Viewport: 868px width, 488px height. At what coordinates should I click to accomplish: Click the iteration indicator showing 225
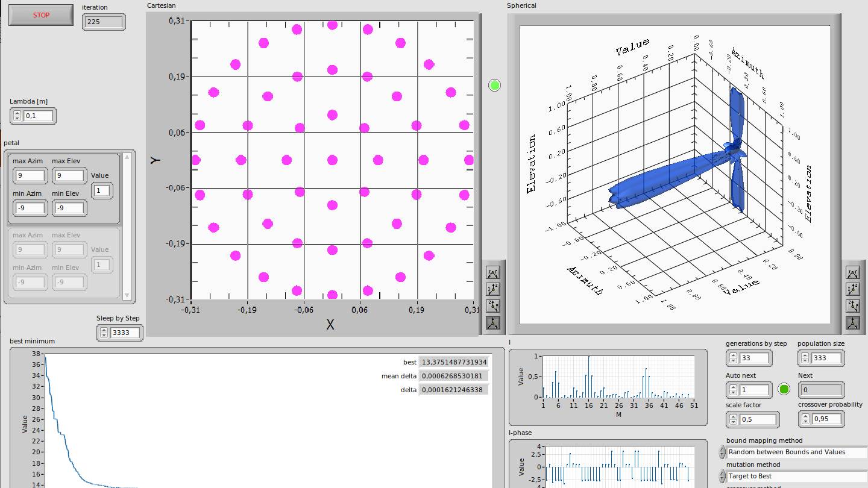coord(104,22)
